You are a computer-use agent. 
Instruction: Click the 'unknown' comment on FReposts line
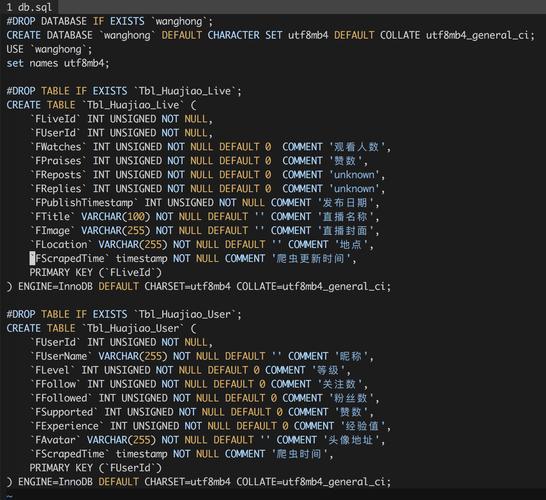point(354,174)
